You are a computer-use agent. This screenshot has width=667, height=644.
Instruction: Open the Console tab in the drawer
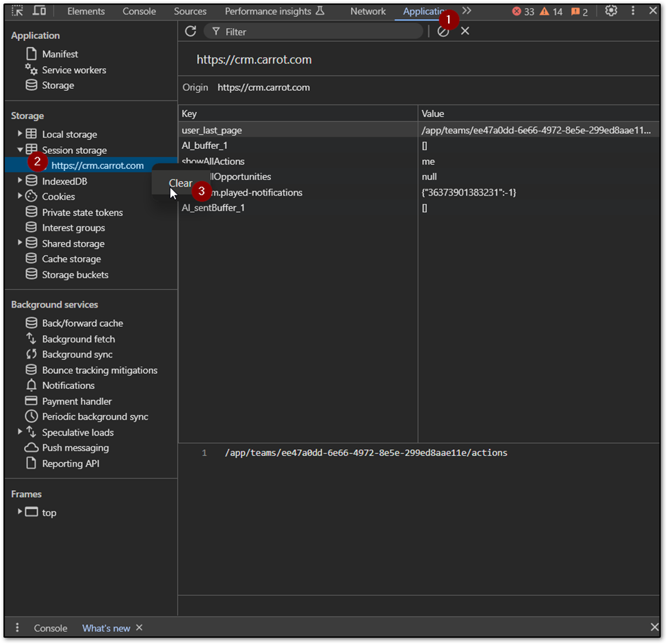pos(51,628)
